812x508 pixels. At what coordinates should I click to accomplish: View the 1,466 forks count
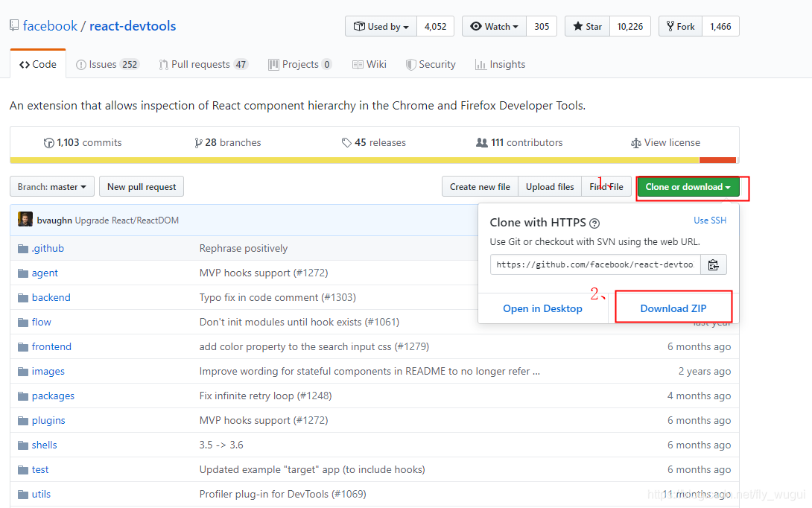click(x=720, y=26)
